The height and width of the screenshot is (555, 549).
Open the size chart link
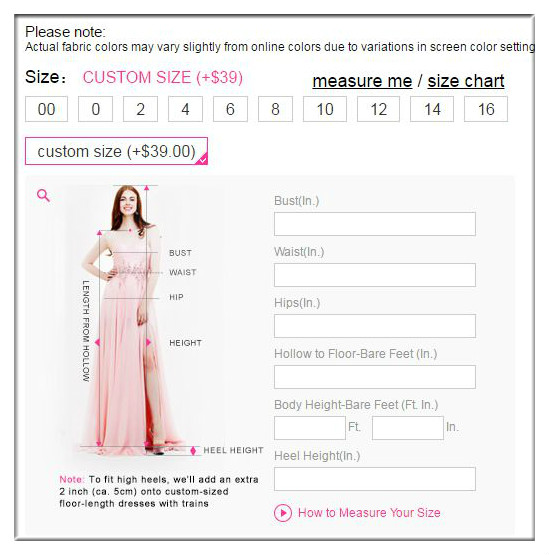tap(466, 81)
